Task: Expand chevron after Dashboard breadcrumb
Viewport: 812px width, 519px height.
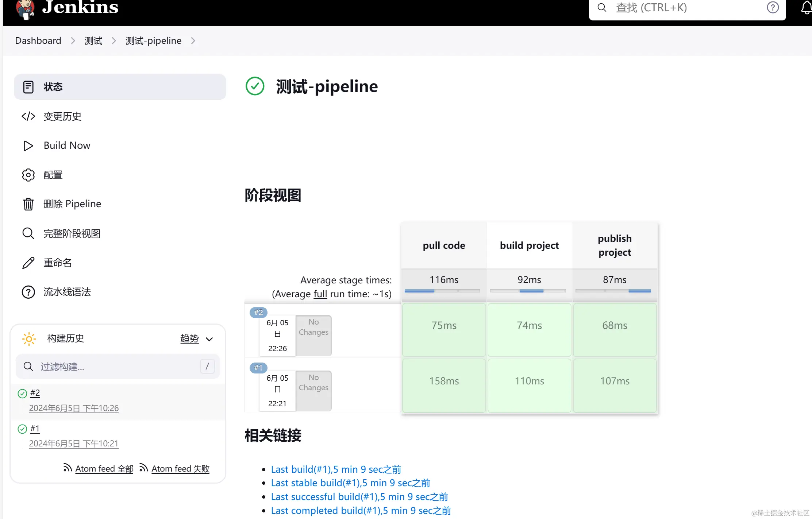Action: click(x=73, y=41)
